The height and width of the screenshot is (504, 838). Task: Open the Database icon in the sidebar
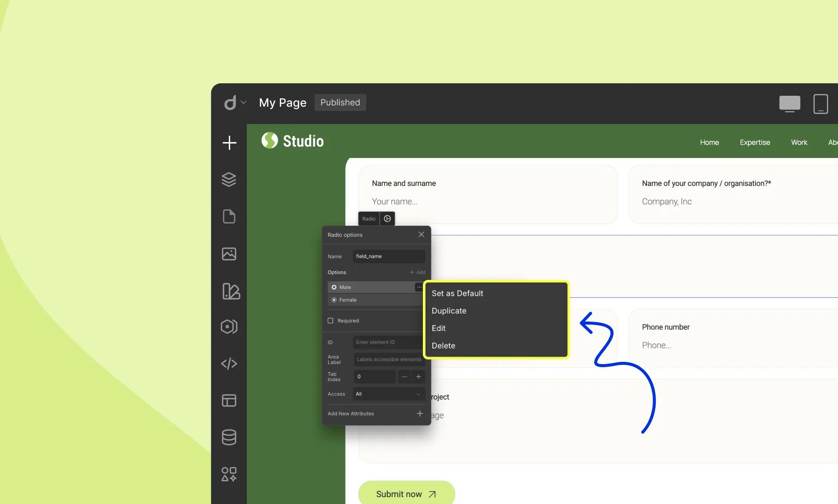tap(229, 437)
